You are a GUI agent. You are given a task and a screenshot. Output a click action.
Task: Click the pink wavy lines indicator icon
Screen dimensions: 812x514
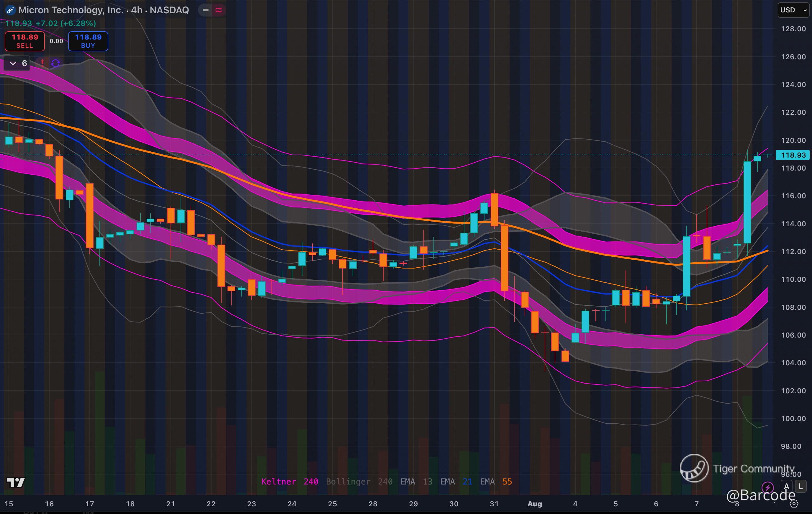219,10
